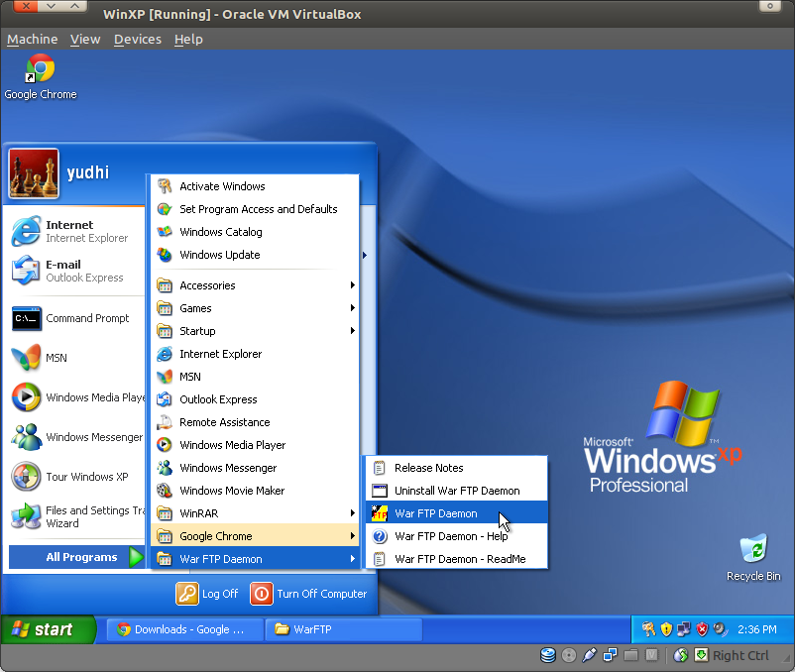Image resolution: width=795 pixels, height=672 pixels.
Task: Open VirtualBox Help menu
Action: (188, 39)
